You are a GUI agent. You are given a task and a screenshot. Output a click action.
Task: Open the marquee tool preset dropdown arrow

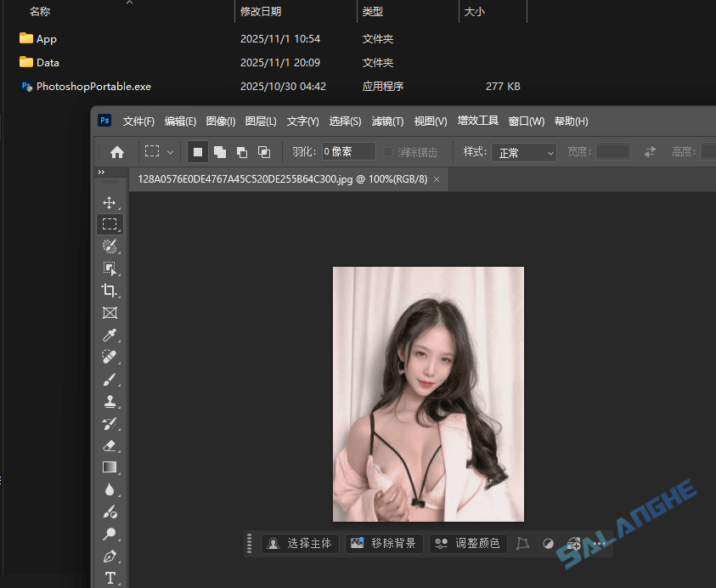tap(169, 151)
